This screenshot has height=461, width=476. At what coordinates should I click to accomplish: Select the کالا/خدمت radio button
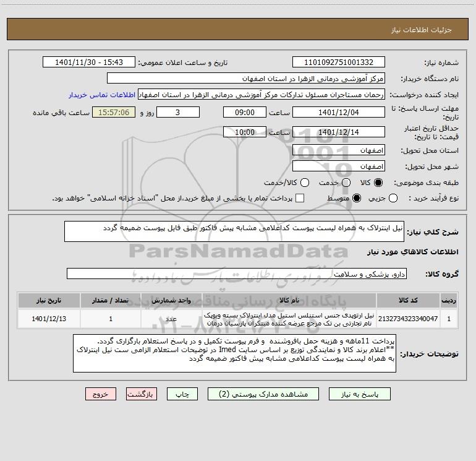point(305,183)
